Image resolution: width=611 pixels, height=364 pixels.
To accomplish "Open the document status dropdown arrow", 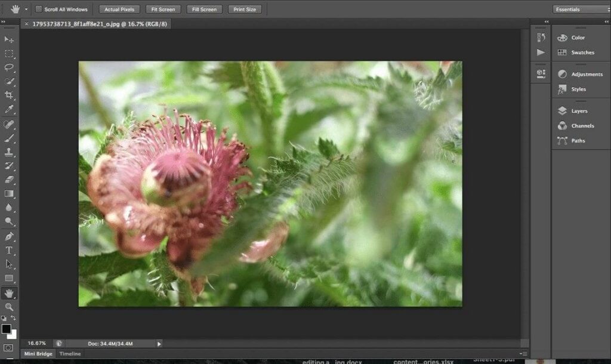I will pos(158,343).
